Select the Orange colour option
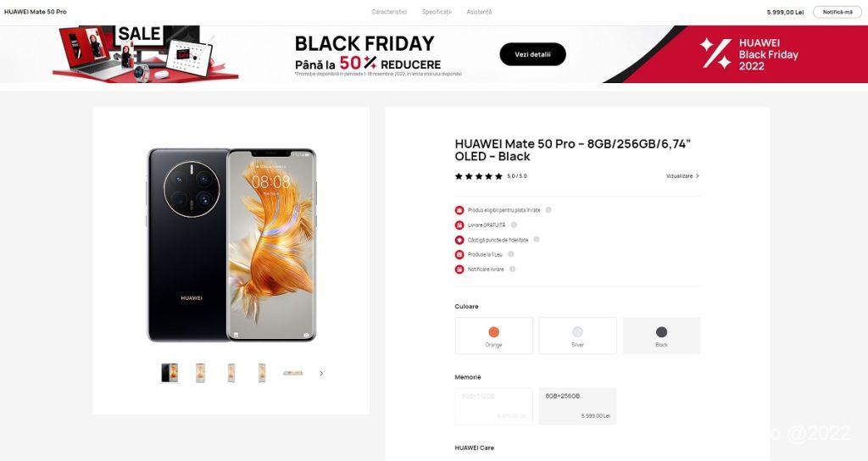This screenshot has height=461, width=868. tap(494, 336)
